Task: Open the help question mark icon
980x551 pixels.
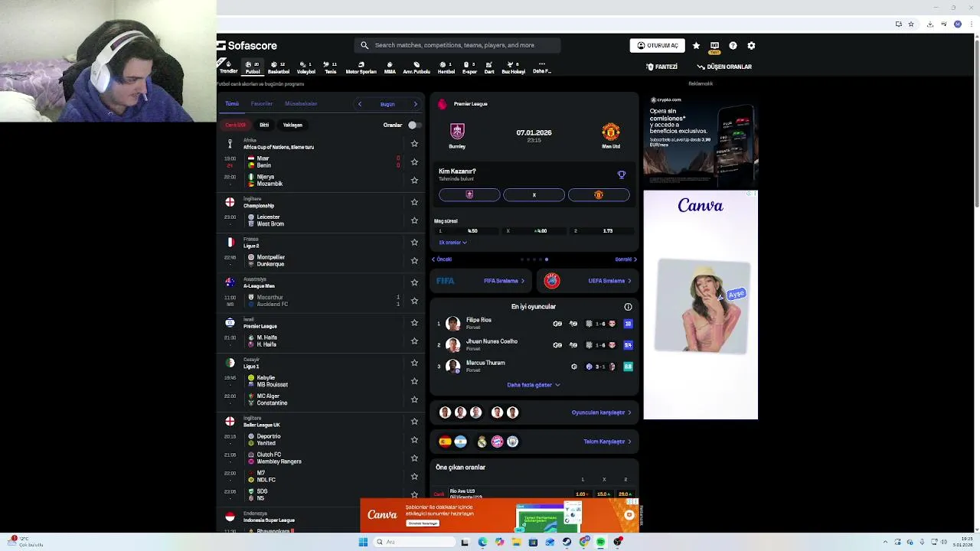Action: pos(733,46)
